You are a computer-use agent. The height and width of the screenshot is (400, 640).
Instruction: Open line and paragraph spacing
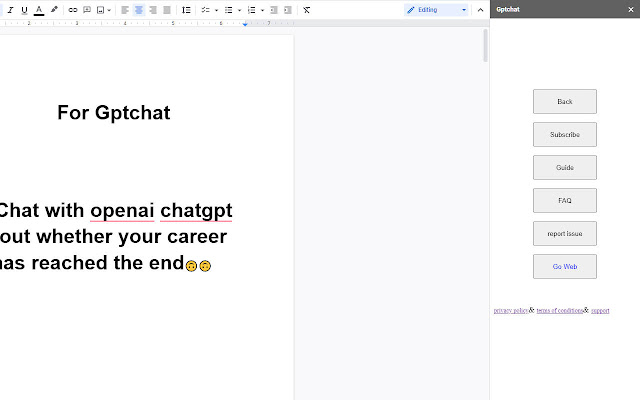pos(186,10)
